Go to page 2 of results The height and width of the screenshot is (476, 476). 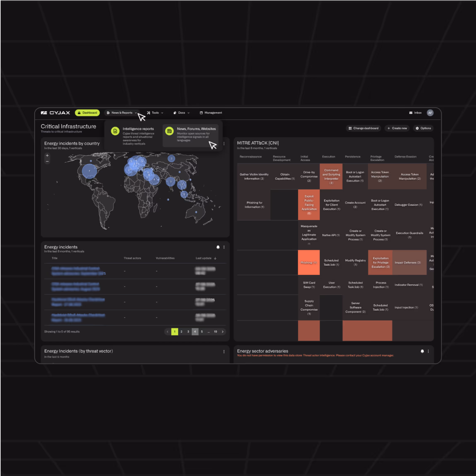181,332
